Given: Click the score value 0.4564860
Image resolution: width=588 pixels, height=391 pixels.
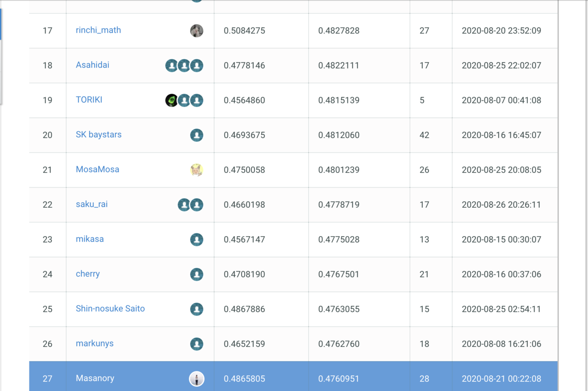Looking at the screenshot, I should pyautogui.click(x=245, y=100).
